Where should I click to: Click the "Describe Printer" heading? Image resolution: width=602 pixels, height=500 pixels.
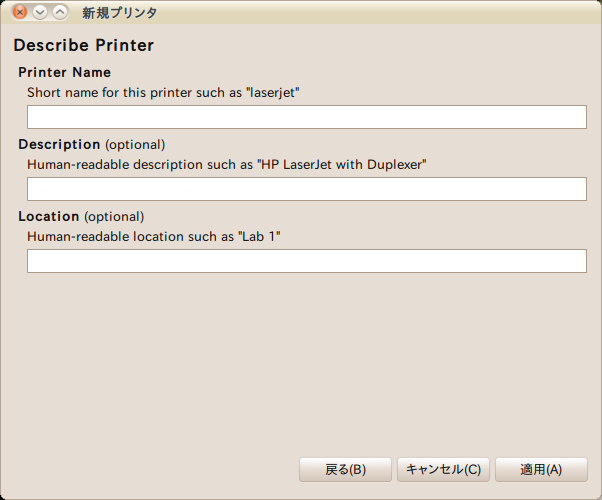click(84, 45)
